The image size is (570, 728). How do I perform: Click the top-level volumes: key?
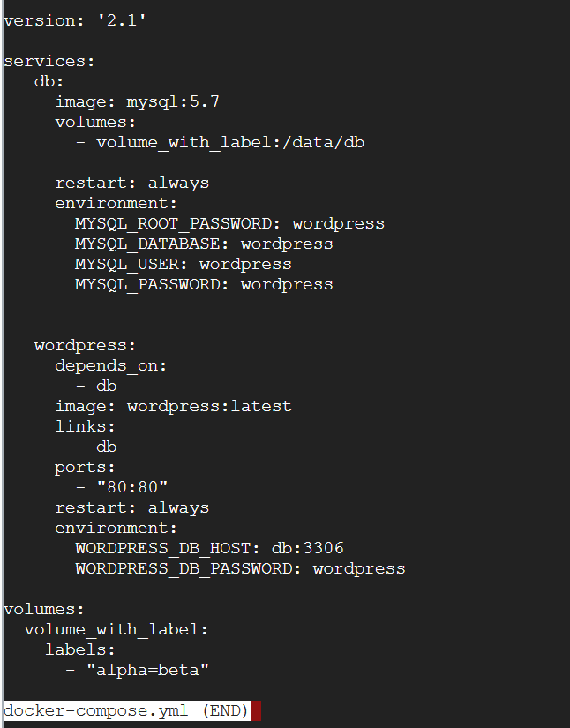pos(44,609)
